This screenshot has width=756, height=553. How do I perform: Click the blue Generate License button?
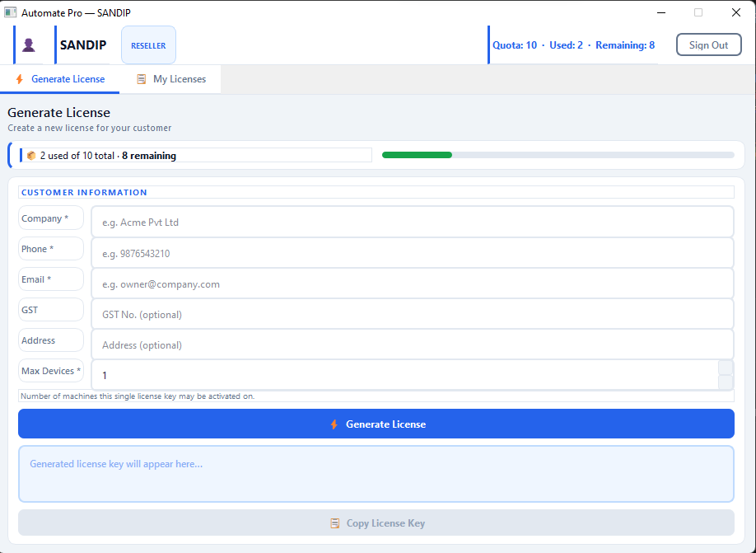[376, 424]
